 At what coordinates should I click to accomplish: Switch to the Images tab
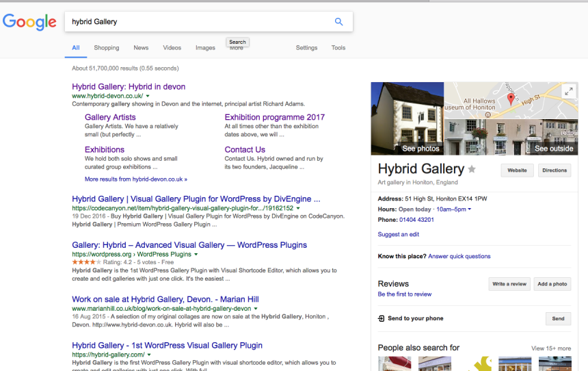[x=205, y=48]
